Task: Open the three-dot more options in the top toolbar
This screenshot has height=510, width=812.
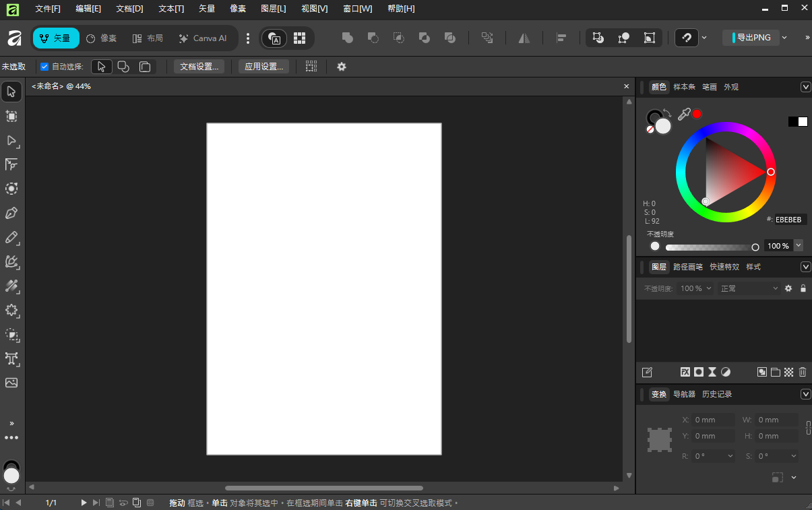Action: coord(248,38)
